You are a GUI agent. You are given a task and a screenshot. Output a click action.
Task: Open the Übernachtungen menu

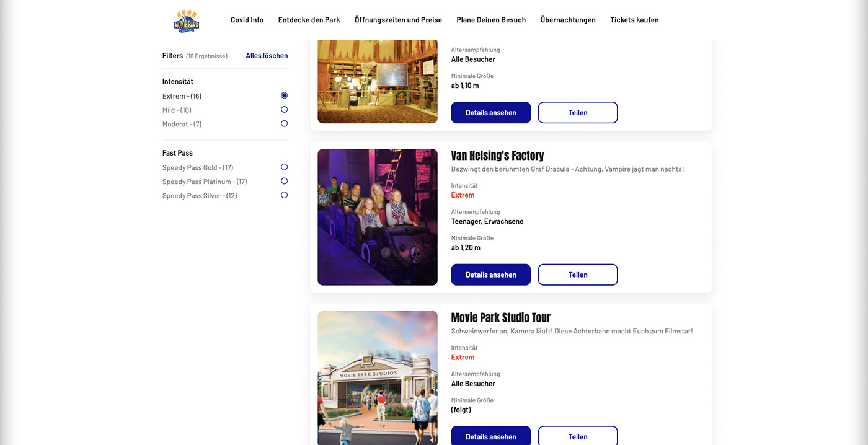coord(568,20)
